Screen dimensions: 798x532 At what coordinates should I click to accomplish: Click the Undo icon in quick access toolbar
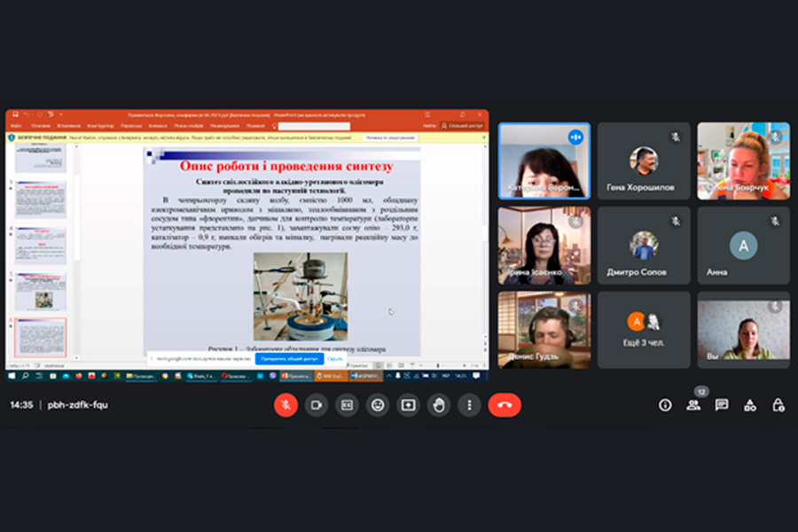(27, 114)
